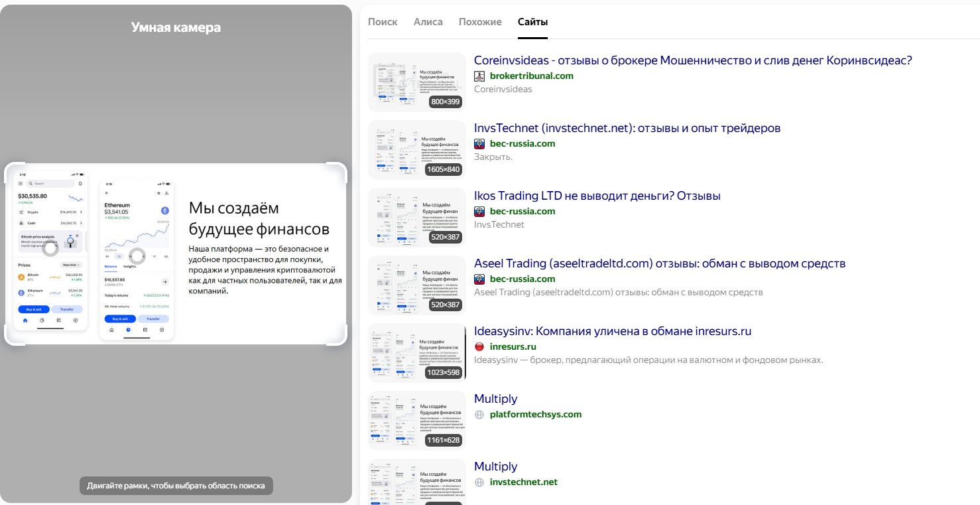Switch to the Поиск tab
The image size is (980, 505).
point(383,22)
